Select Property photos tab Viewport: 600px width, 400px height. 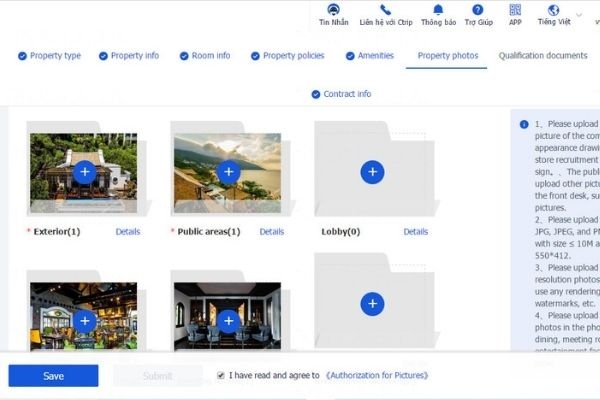tap(448, 56)
